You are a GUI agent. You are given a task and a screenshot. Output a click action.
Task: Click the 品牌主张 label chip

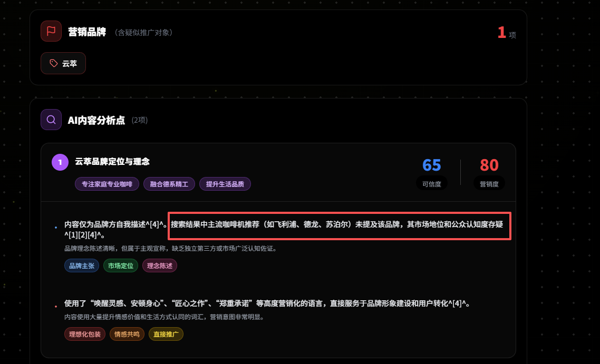pos(82,265)
